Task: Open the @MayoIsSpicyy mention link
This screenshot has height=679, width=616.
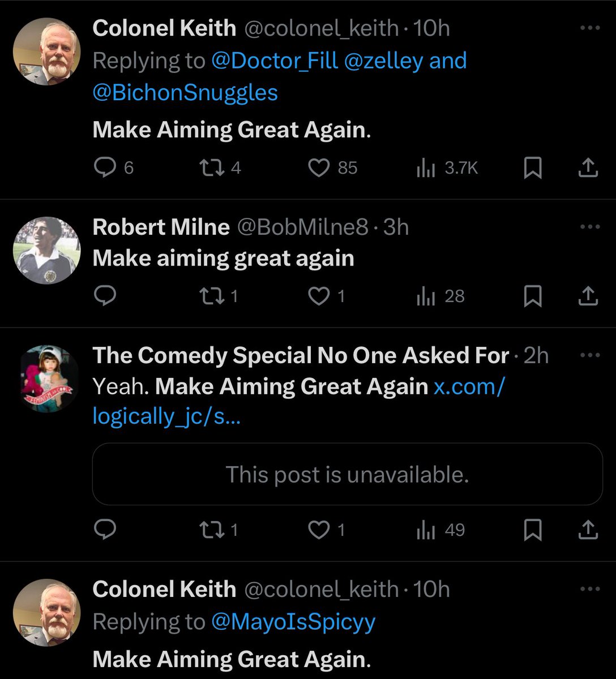Action: tap(293, 622)
